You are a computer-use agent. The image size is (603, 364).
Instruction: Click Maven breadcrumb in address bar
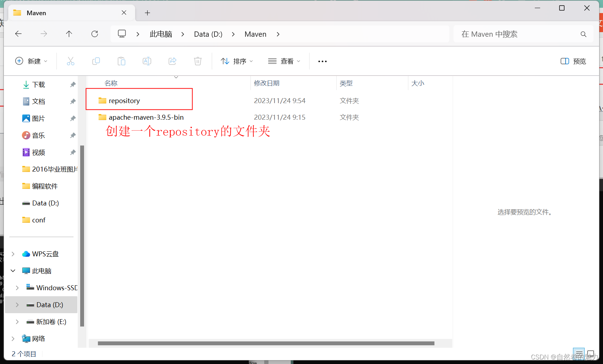pos(255,34)
